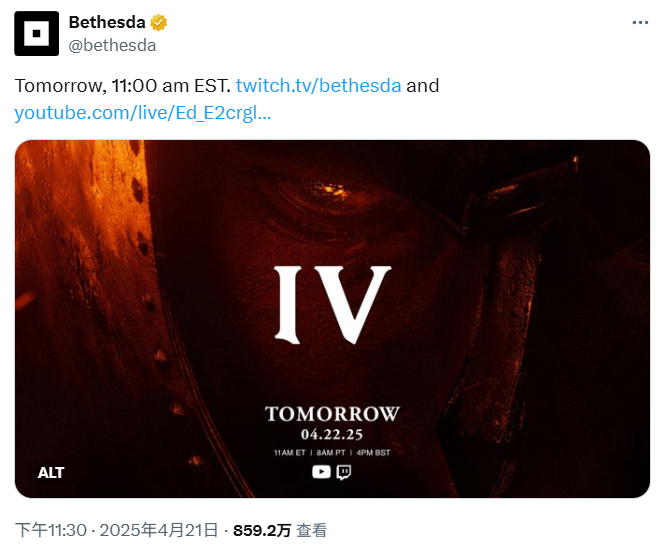Click the Twitch icon in the image
This screenshot has height=553, width=668.
pyautogui.click(x=343, y=471)
